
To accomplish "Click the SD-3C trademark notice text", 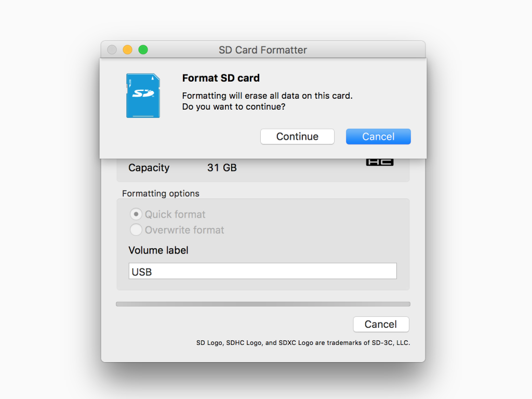I will click(303, 343).
